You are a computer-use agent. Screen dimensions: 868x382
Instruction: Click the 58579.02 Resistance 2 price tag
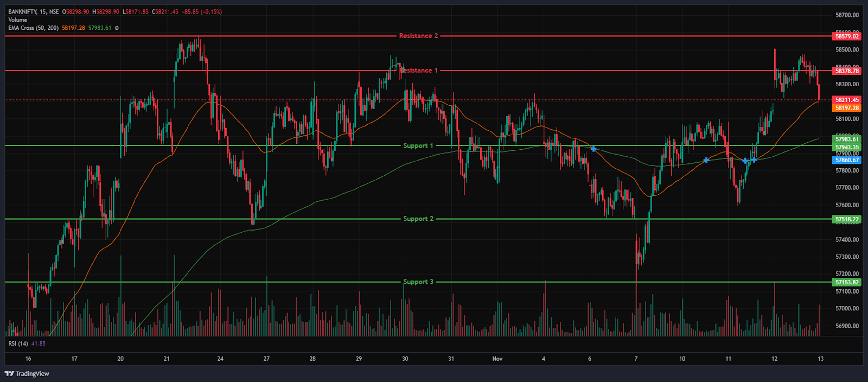(847, 36)
